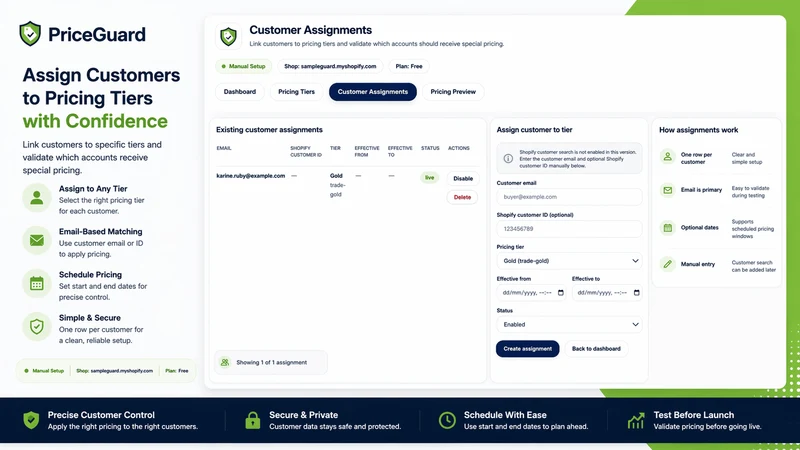Click the Back to dashboard button

(x=596, y=349)
